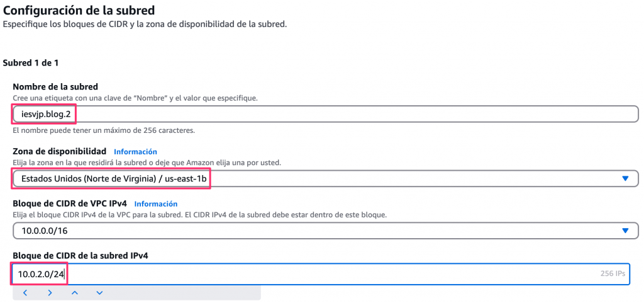The height and width of the screenshot is (303, 644).
Task: Expand the availability zone dropdown arrow
Action: [x=625, y=179]
